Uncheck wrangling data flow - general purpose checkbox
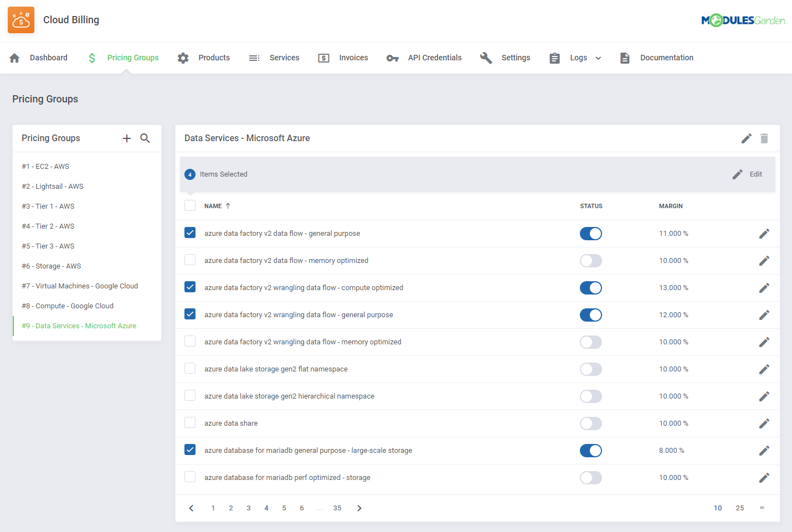792x532 pixels. point(190,314)
